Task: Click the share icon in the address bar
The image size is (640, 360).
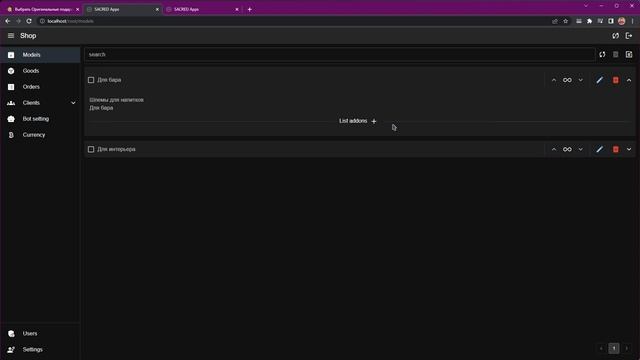Action: point(555,21)
